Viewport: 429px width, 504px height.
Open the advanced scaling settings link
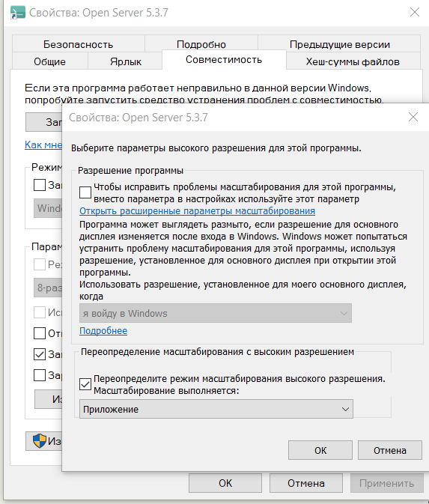pos(197,211)
